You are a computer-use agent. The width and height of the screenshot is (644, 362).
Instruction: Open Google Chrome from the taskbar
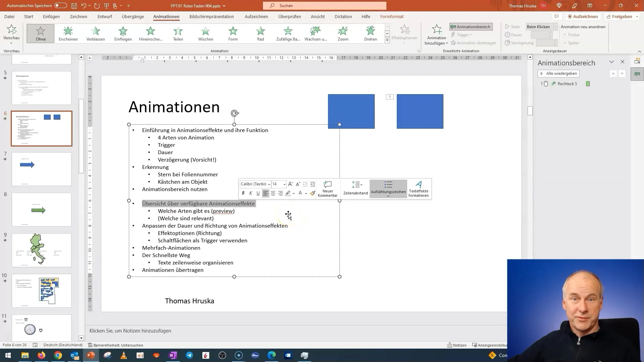point(58,355)
